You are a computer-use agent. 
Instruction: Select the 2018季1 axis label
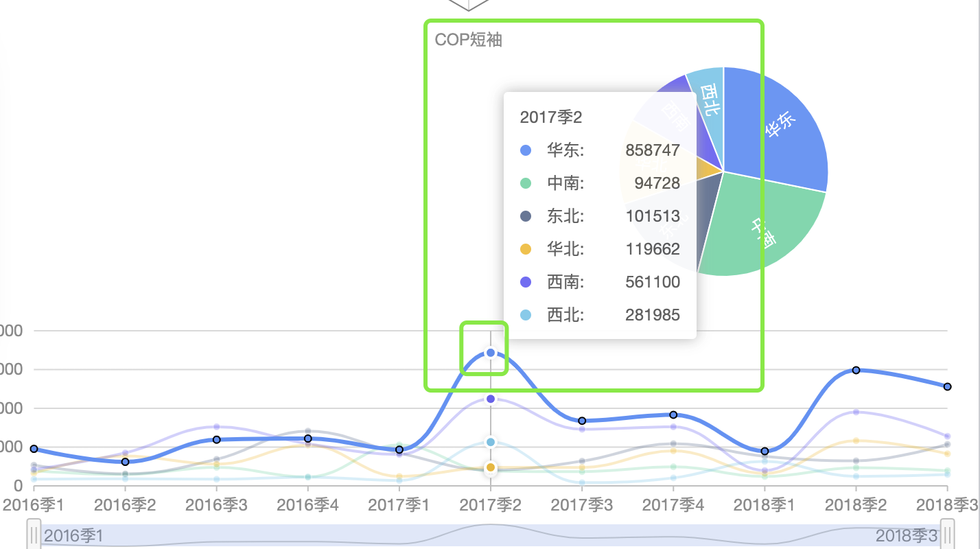pos(764,504)
